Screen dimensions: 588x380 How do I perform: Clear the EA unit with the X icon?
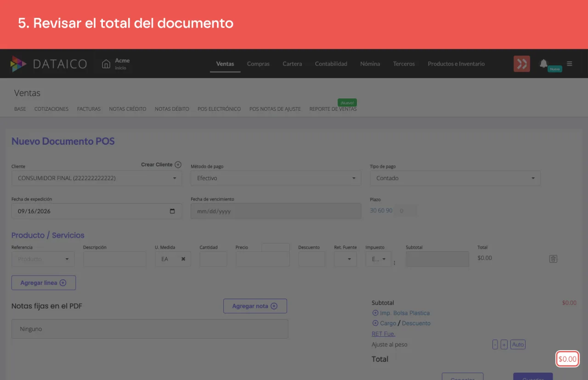tap(183, 259)
